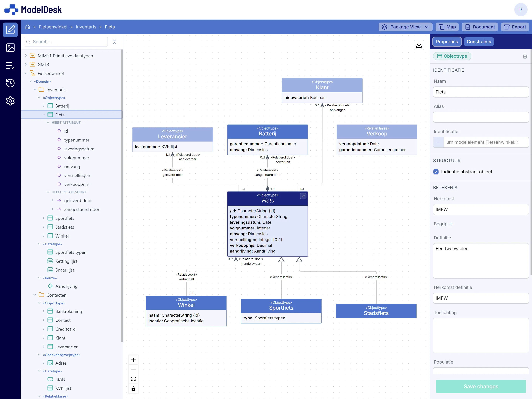Switch to the Properties tab
The image size is (532, 399).
(x=447, y=42)
